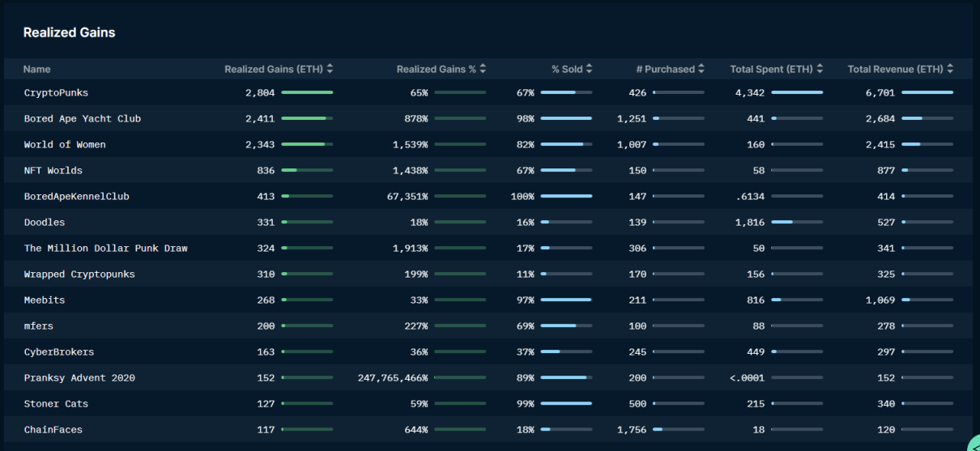Click sort arrows beside # Purchased

click(701, 70)
